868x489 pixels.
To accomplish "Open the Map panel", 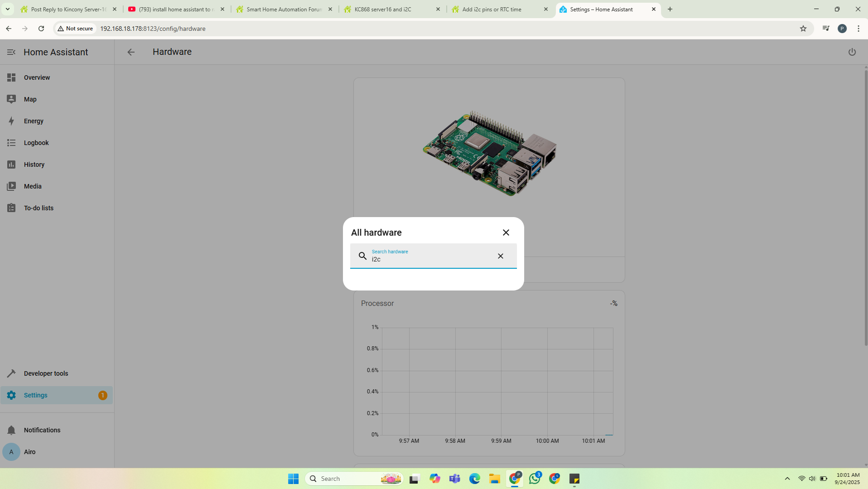I will click(x=30, y=99).
